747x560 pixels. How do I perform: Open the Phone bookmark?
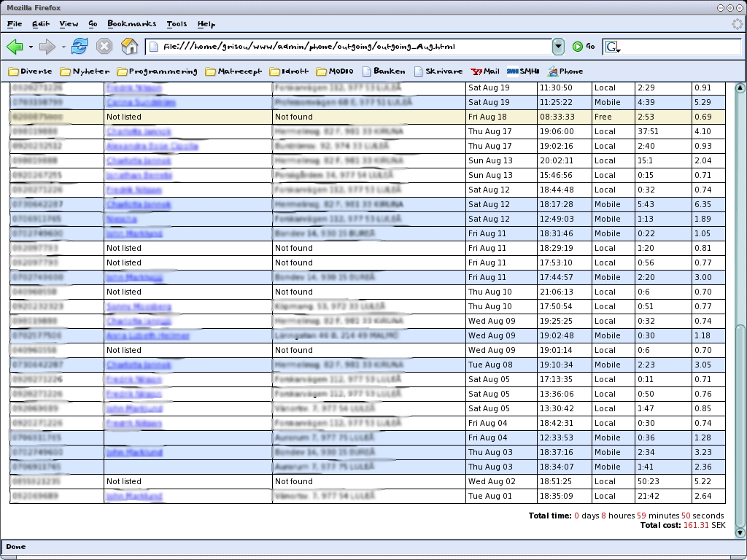(x=565, y=71)
